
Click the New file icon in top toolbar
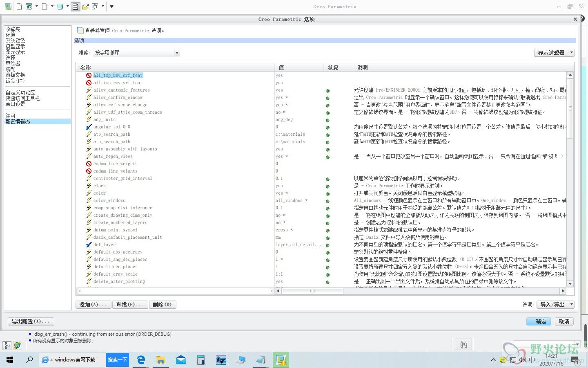pos(19,7)
